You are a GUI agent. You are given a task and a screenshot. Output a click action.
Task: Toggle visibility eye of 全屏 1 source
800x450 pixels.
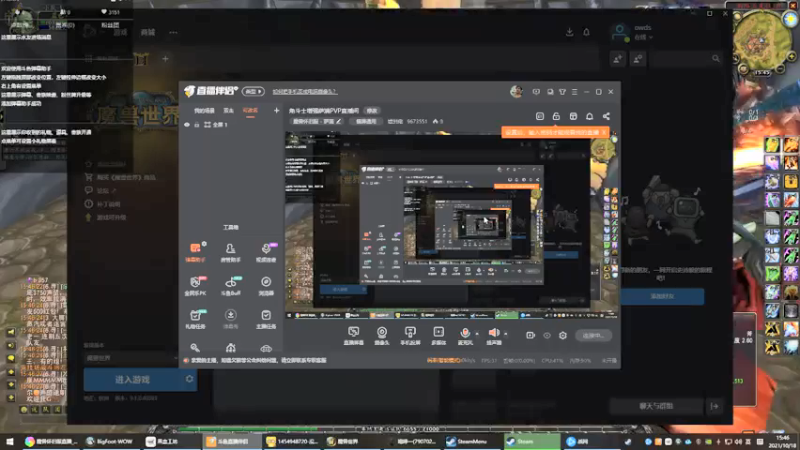tap(187, 124)
